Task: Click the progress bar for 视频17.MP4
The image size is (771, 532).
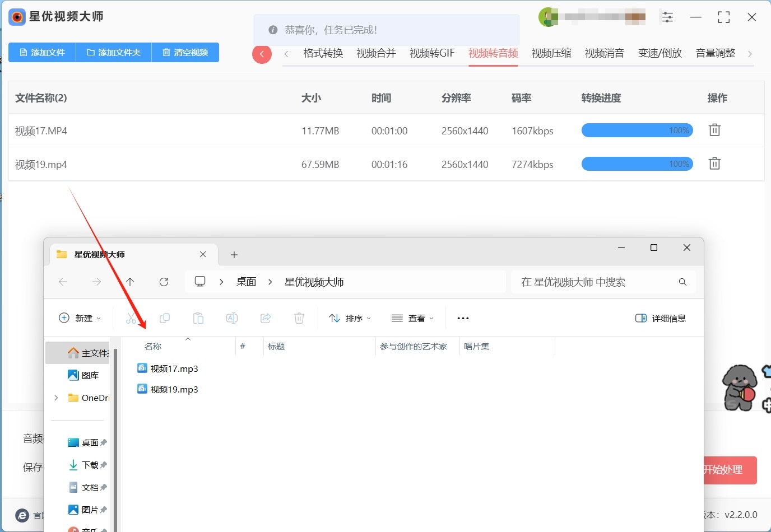Action: (x=637, y=130)
